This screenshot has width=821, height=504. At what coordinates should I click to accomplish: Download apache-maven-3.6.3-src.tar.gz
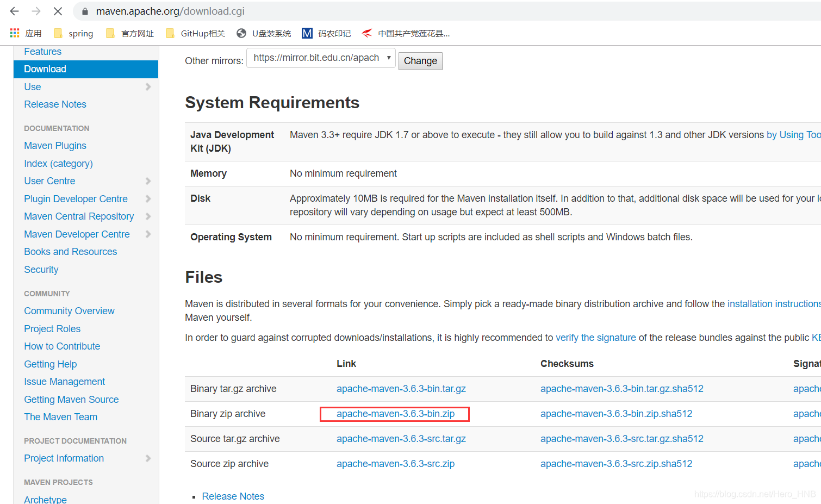[401, 439]
